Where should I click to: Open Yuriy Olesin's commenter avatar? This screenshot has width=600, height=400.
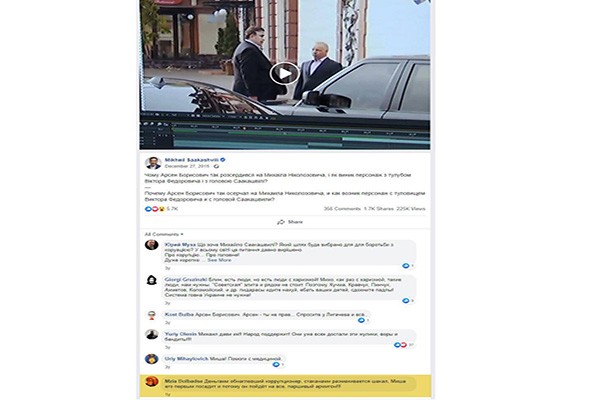pos(152,335)
